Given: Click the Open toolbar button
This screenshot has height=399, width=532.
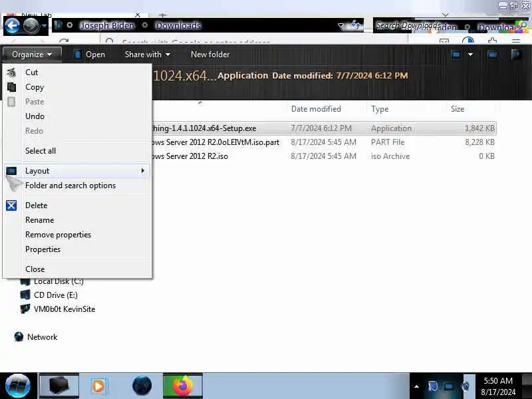Looking at the screenshot, I should point(90,55).
